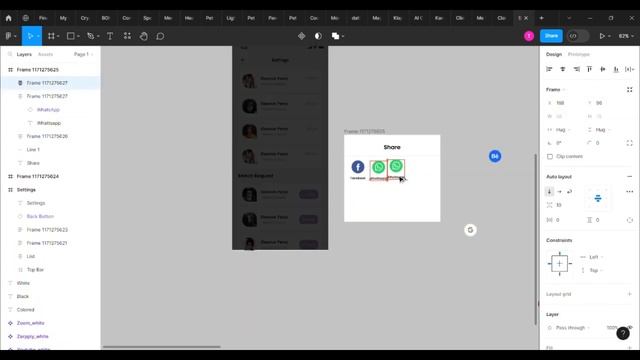Open the Page 1 dropdown
640x360 pixels.
[x=83, y=54]
